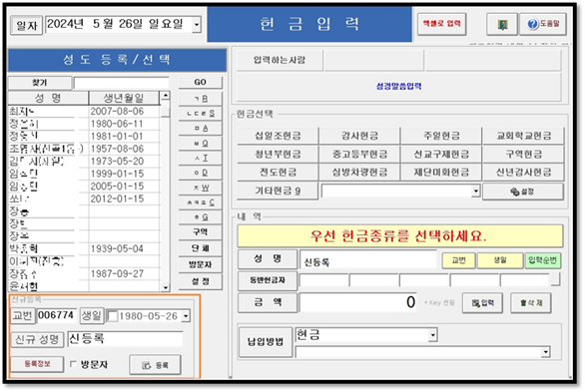
Task: Select row with birthdate 1987-09-27
Action: pos(84,274)
